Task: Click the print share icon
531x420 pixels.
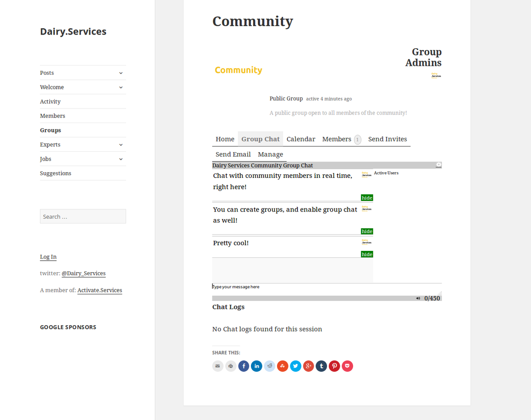Action: pyautogui.click(x=231, y=366)
